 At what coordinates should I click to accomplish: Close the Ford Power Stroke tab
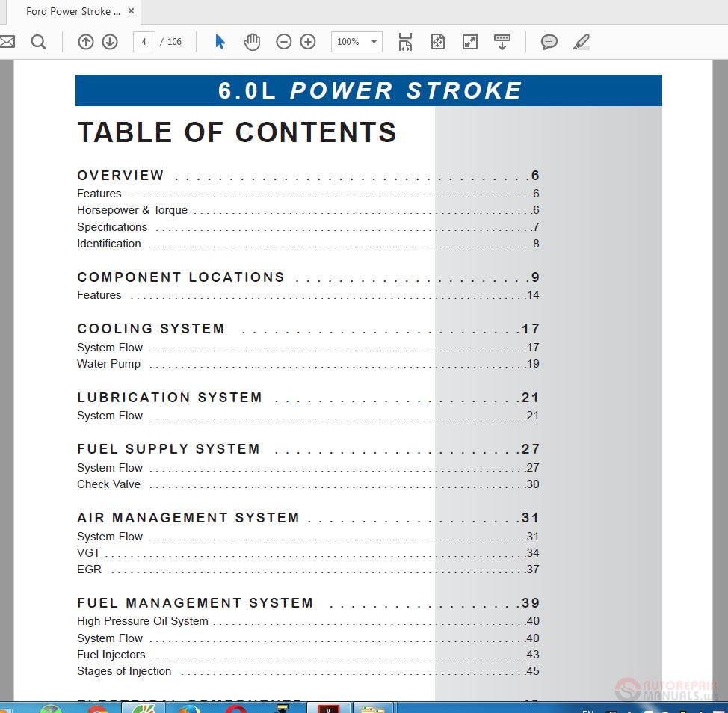click(131, 10)
